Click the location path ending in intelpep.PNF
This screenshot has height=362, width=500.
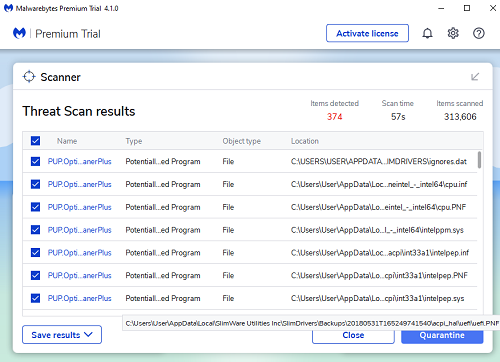coord(379,275)
